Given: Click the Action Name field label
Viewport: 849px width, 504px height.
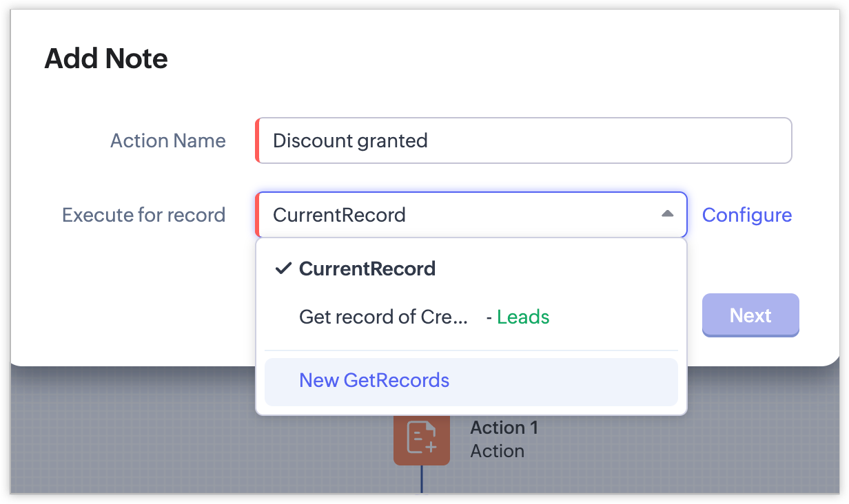Looking at the screenshot, I should [167, 140].
